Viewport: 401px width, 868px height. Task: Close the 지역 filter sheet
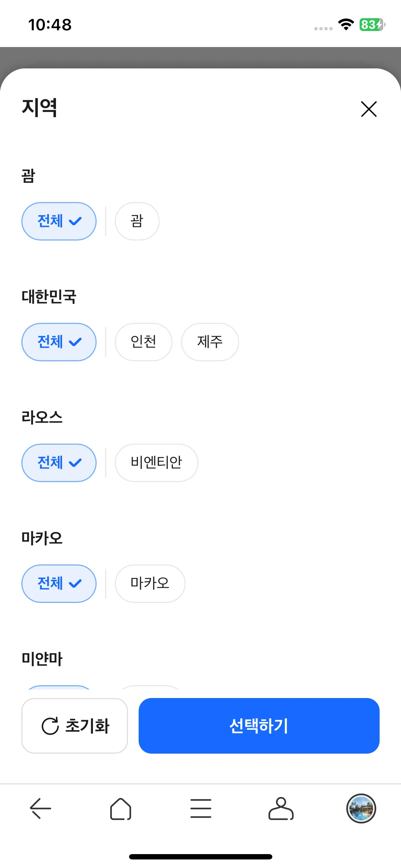pyautogui.click(x=369, y=109)
